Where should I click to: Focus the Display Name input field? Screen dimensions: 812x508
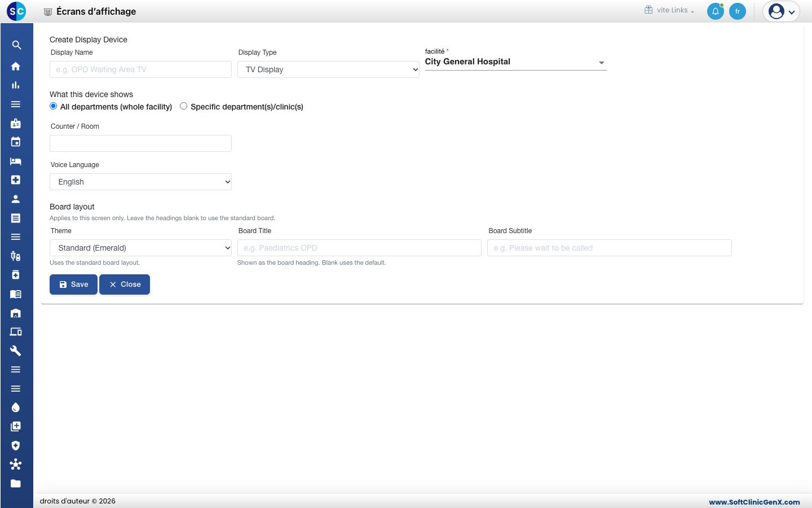click(x=140, y=69)
